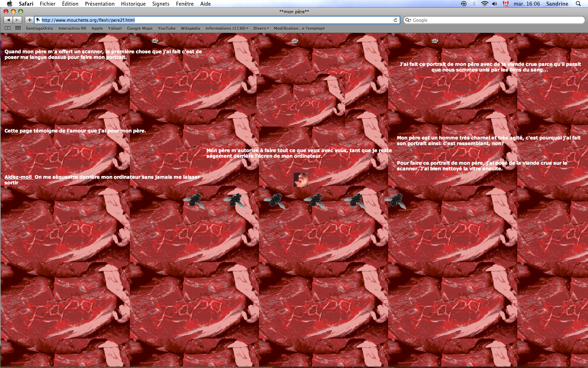Click the Bluetooth status icon
This screenshot has height=368, width=588.
[474, 4]
